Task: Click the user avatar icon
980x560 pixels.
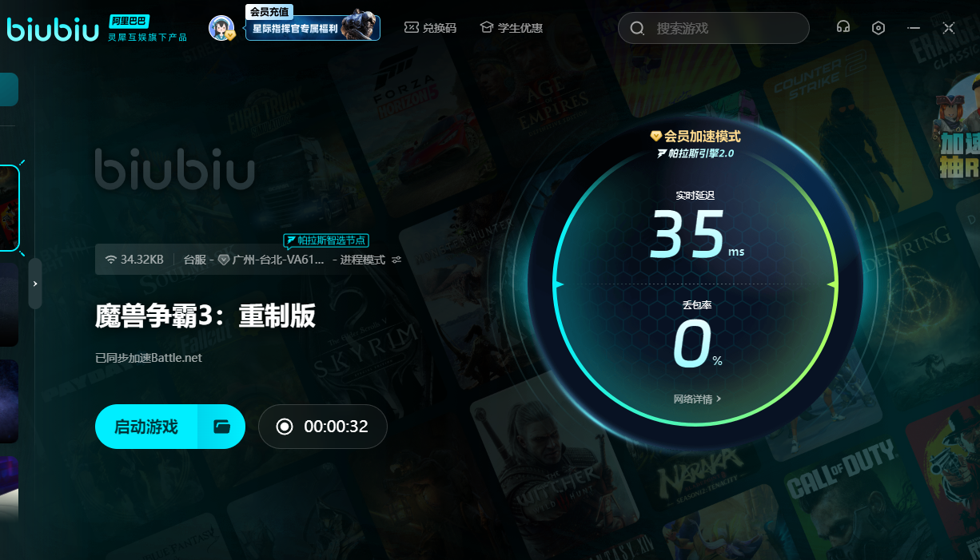Action: pyautogui.click(x=221, y=28)
